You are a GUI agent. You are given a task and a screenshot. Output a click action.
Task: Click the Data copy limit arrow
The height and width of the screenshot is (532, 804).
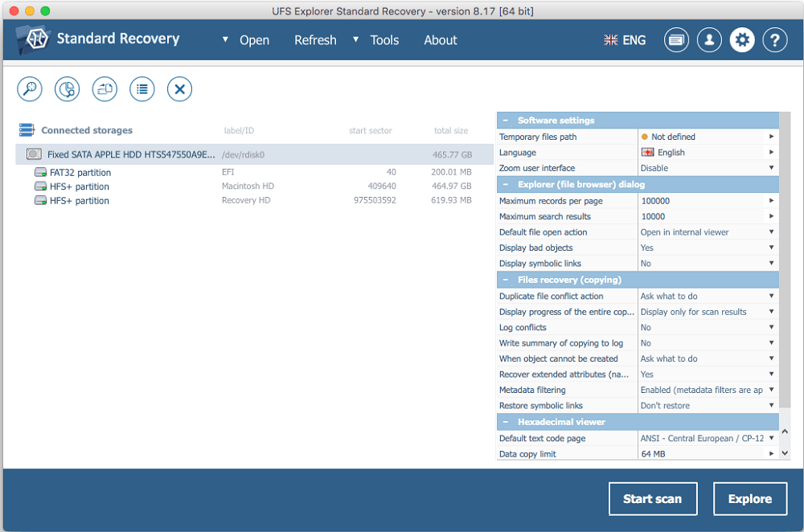click(771, 453)
